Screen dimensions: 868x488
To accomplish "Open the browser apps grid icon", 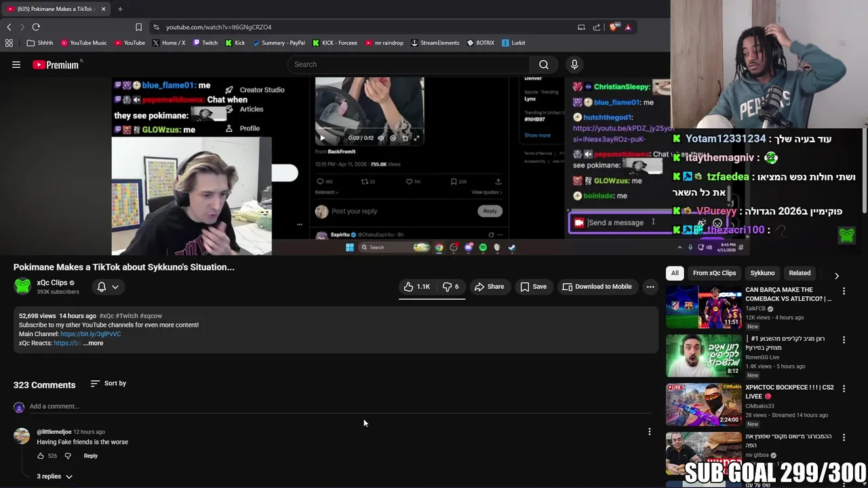I will (x=9, y=43).
